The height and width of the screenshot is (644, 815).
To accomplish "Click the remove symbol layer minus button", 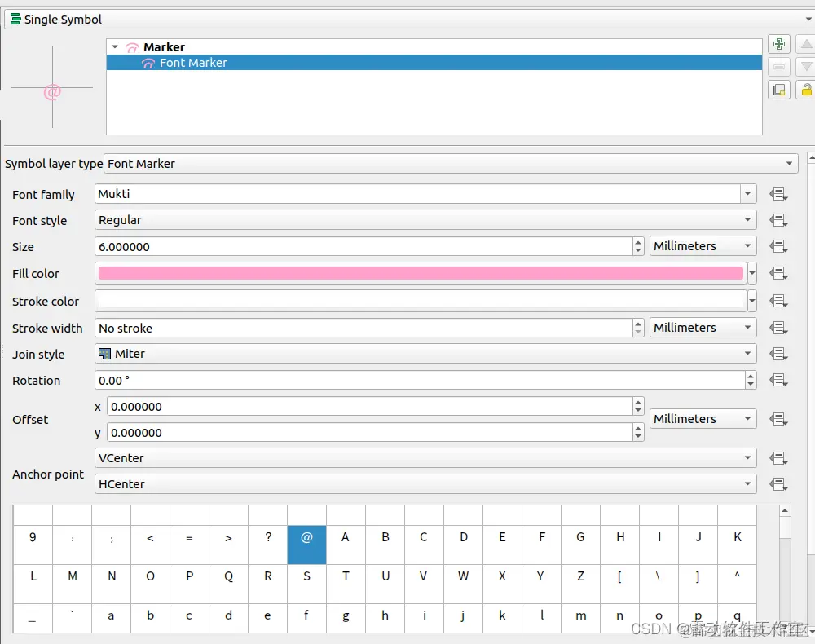I will [x=778, y=67].
